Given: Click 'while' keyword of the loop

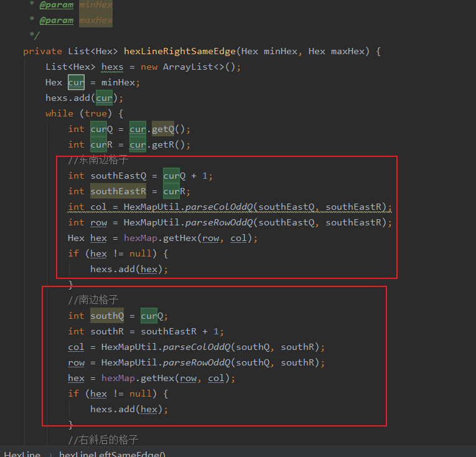Looking at the screenshot, I should coord(60,114).
